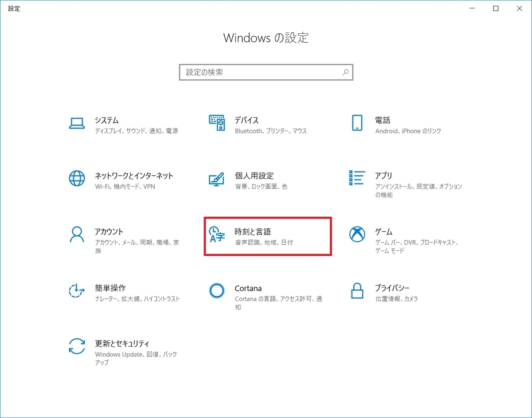
Task: Click the ゲーム Xbox icon
Action: pos(357,234)
